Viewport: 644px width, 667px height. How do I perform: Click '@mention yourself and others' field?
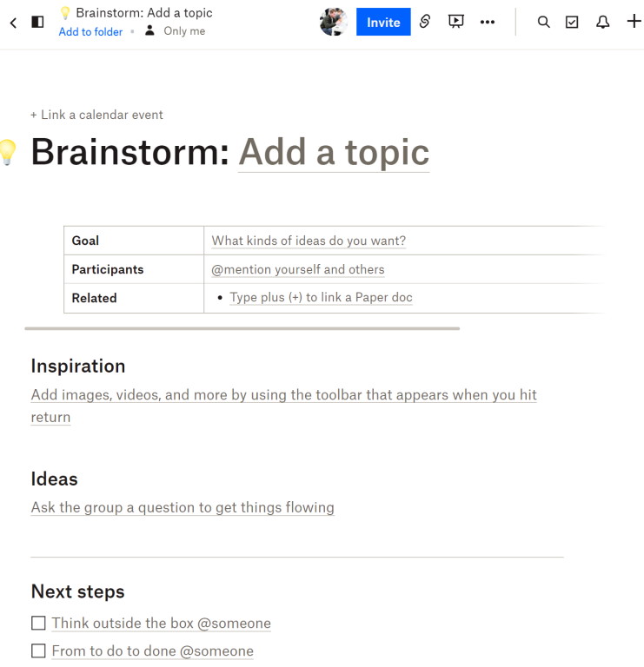298,269
